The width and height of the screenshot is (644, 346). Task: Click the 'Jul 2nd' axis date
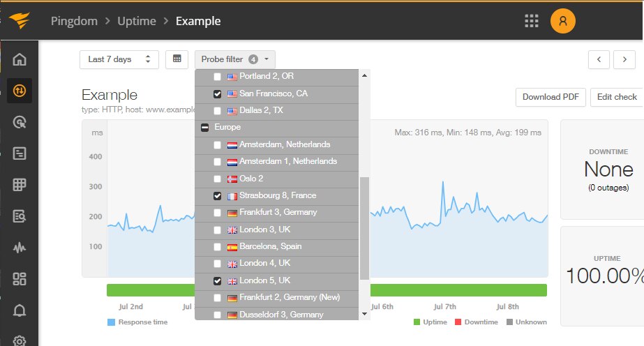[131, 307]
